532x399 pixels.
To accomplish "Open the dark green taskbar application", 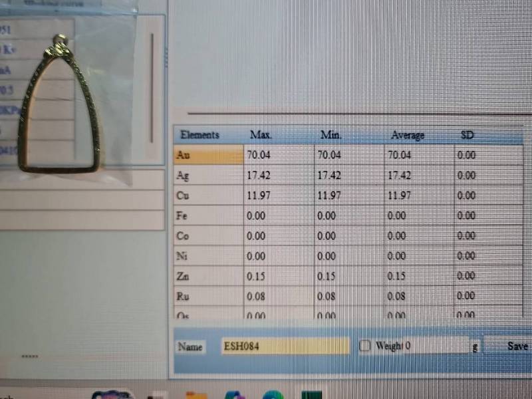I will (x=312, y=394).
